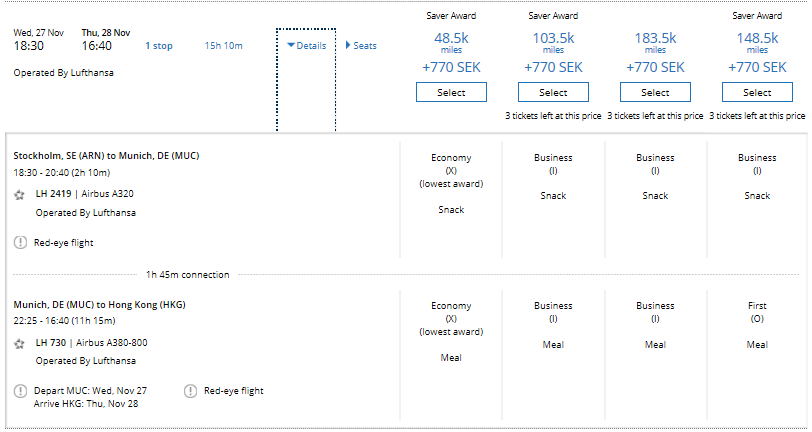Click the 48.5k miles price text

point(451,38)
